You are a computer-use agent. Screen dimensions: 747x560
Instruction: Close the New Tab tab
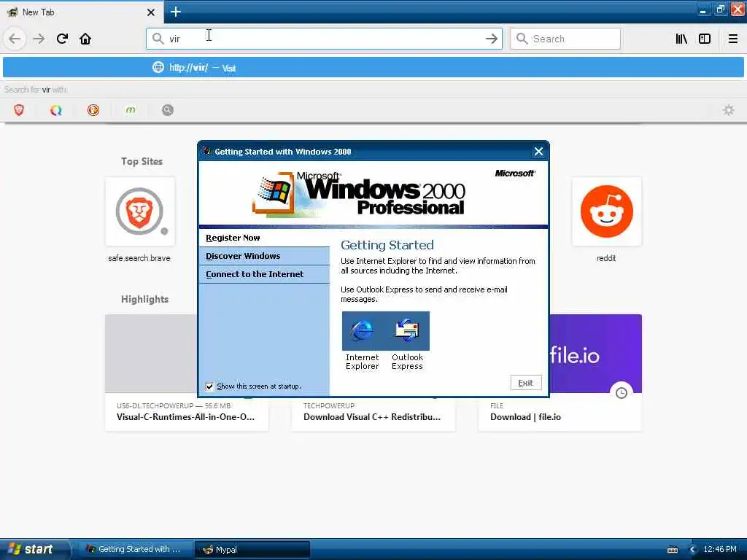[x=150, y=12]
